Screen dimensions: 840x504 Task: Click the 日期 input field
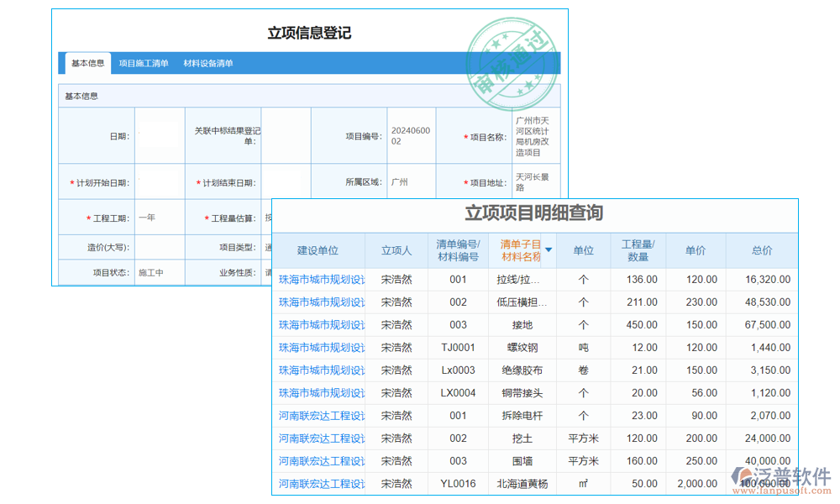click(x=160, y=135)
